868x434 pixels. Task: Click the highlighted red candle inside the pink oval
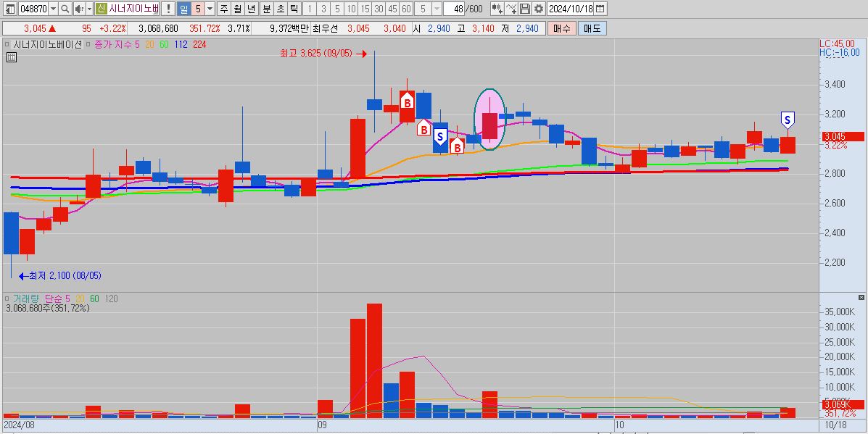490,125
